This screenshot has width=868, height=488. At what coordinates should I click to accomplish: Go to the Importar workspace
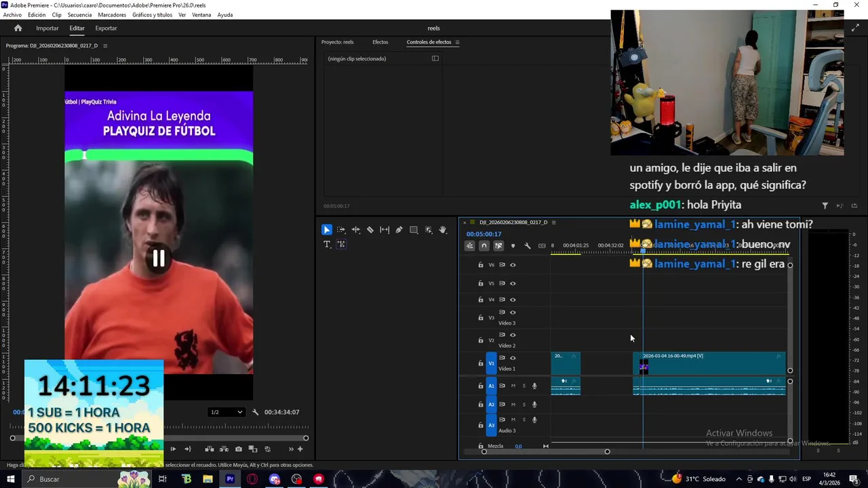click(47, 28)
